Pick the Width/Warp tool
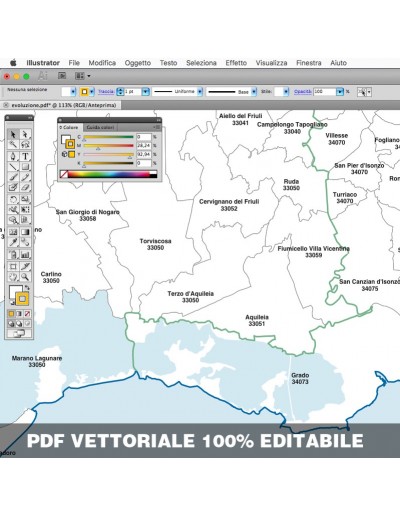Viewport: 400px width, 517px height. pyautogui.click(x=13, y=209)
